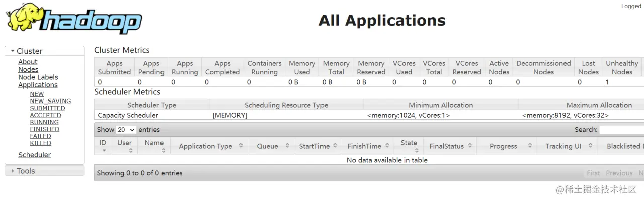
Task: Click the Unhealthy Nodes count link
Action: [607, 82]
